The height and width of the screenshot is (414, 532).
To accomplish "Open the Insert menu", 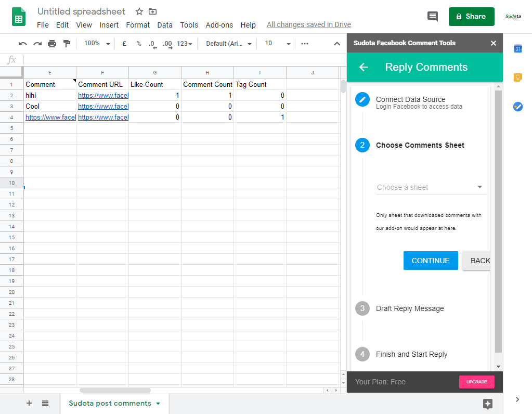I will click(109, 25).
